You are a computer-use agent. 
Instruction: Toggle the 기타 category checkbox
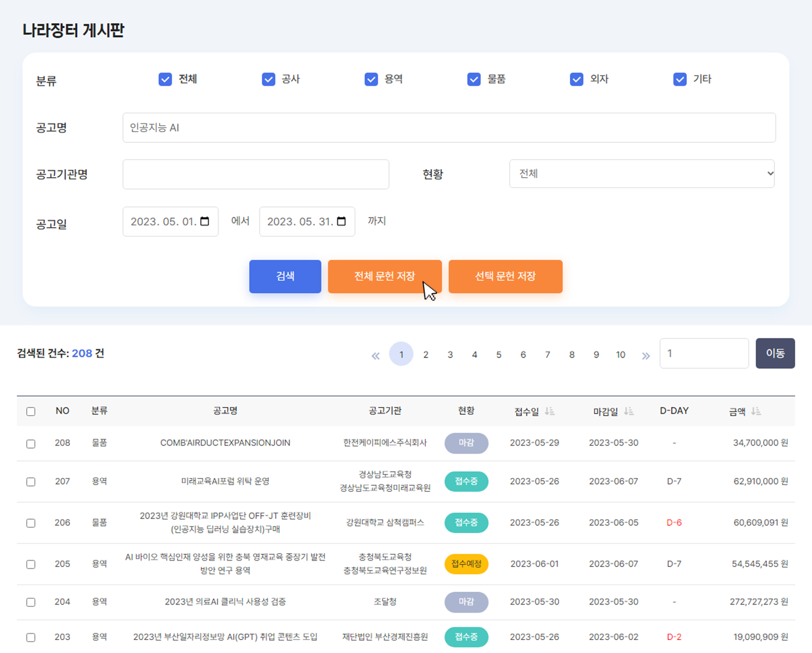tap(680, 79)
